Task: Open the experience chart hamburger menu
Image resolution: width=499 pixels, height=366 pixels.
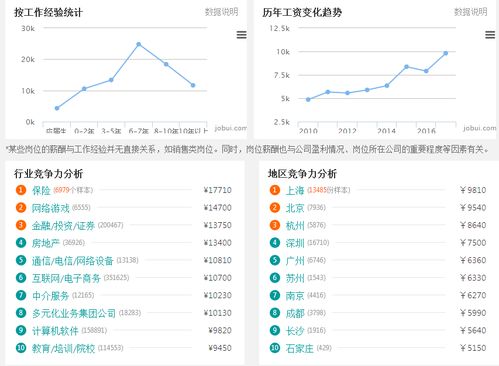Action: tap(242, 35)
